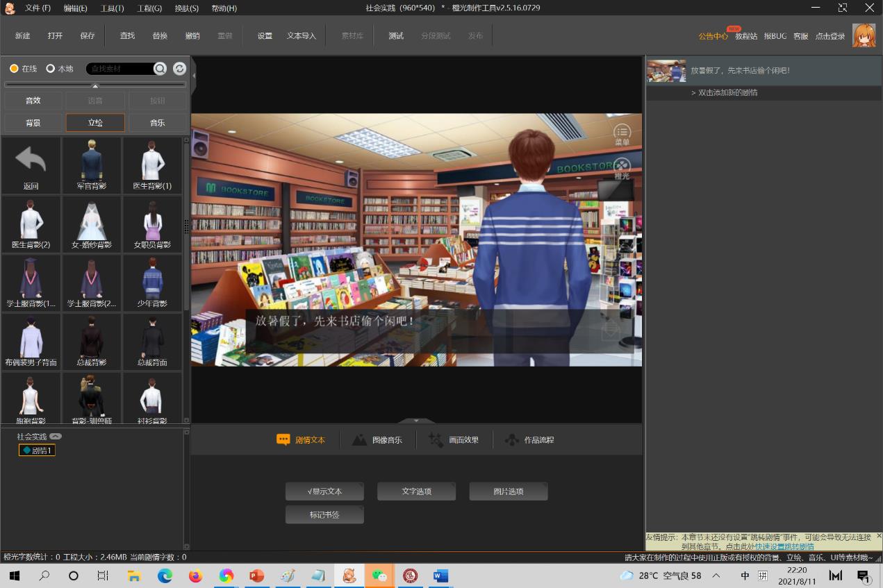Image resolution: width=883 pixels, height=588 pixels.
Task: Click the 快速设置跳转剧情 link
Action: point(784,546)
